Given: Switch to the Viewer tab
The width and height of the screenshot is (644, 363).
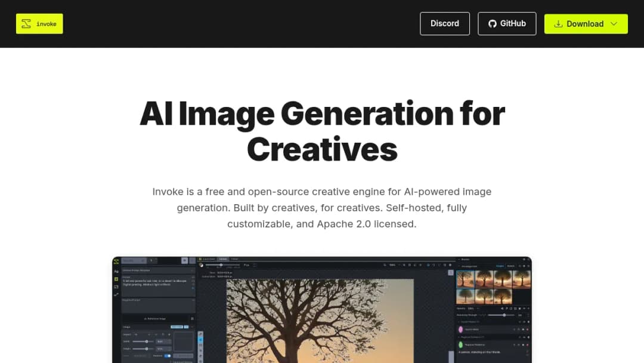Looking at the screenshot, I should 234,259.
